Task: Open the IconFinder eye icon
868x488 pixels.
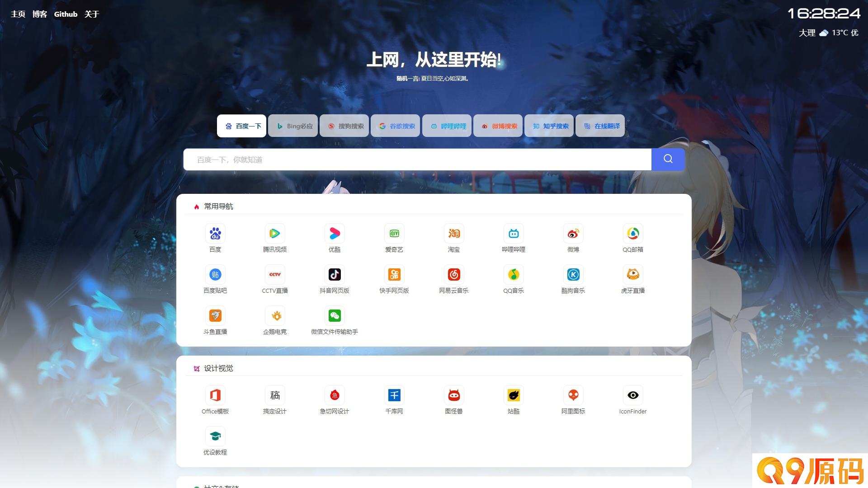Action: (633, 395)
